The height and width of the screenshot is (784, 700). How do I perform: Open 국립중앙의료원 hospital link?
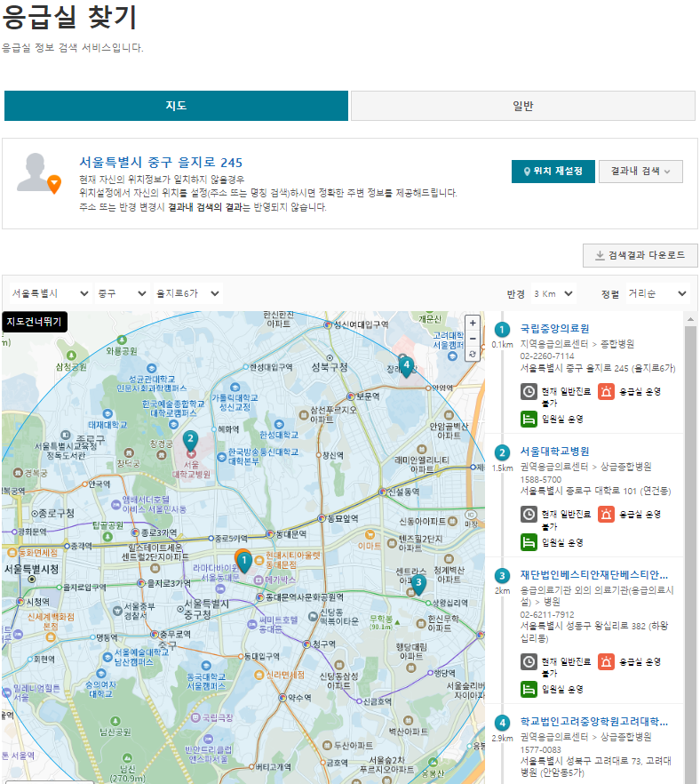pyautogui.click(x=554, y=329)
